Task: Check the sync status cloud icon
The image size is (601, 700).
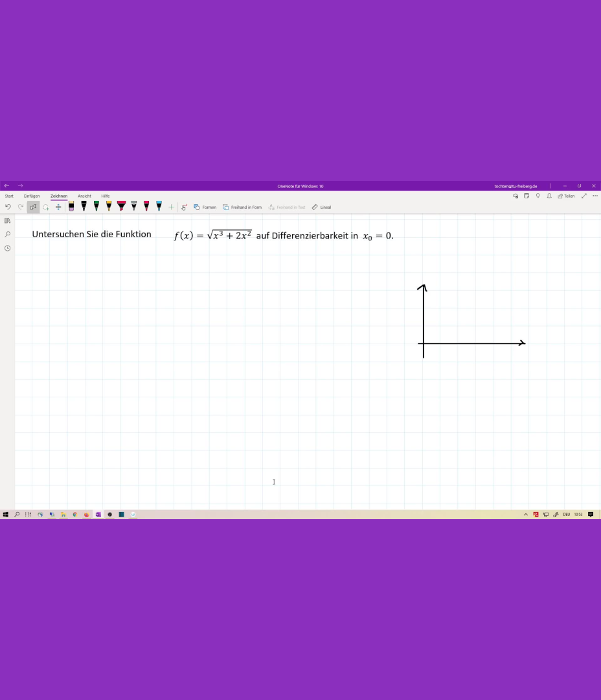Action: [x=516, y=196]
